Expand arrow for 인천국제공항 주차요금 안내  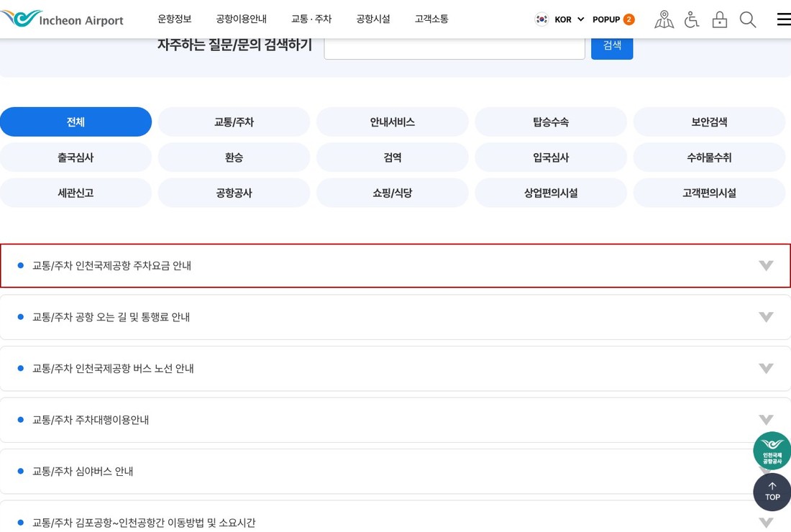766,266
